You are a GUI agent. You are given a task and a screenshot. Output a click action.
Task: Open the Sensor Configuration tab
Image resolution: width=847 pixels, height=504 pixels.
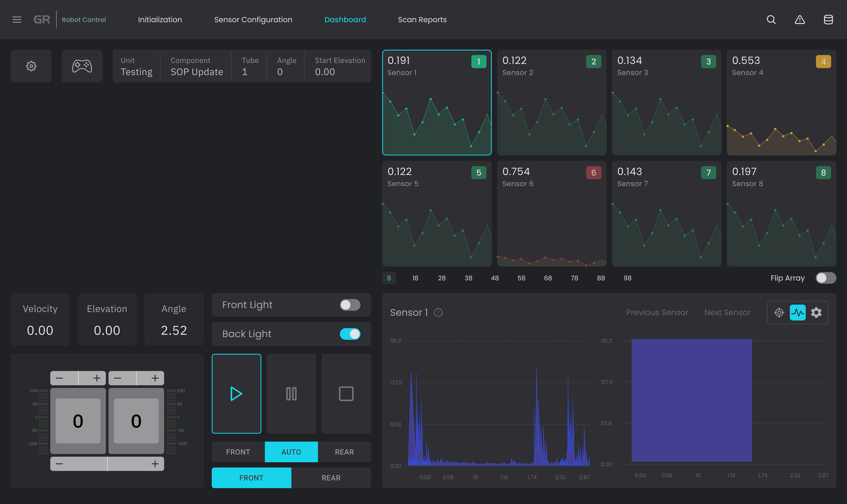[x=253, y=20]
